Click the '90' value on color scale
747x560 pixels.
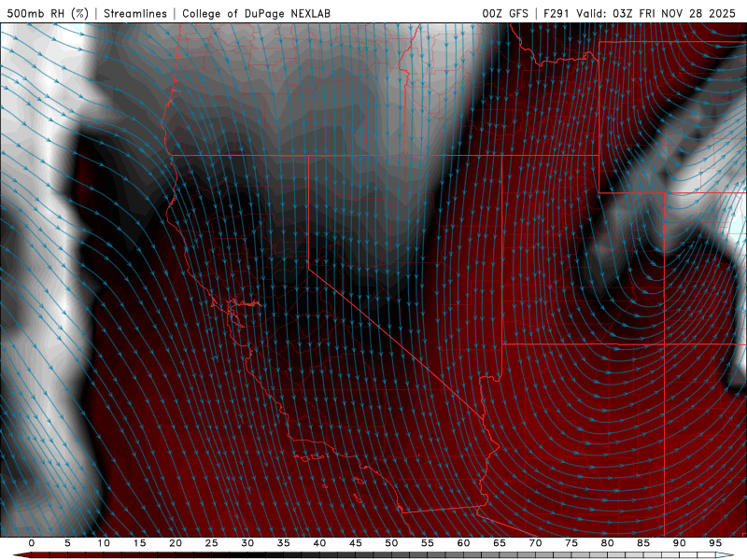pos(680,543)
